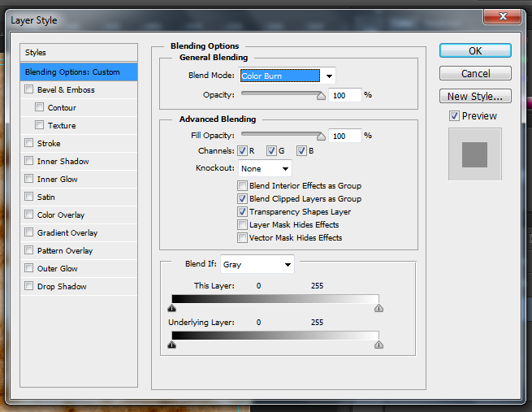Open the Blend Mode dropdown
Screen dimensions: 532x412
click(x=287, y=76)
